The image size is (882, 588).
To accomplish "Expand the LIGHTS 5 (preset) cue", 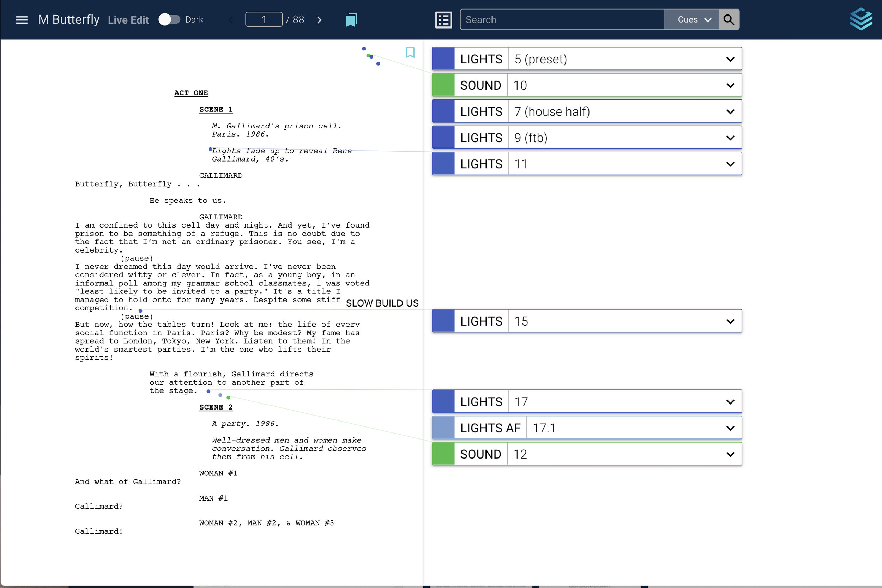I will click(730, 59).
